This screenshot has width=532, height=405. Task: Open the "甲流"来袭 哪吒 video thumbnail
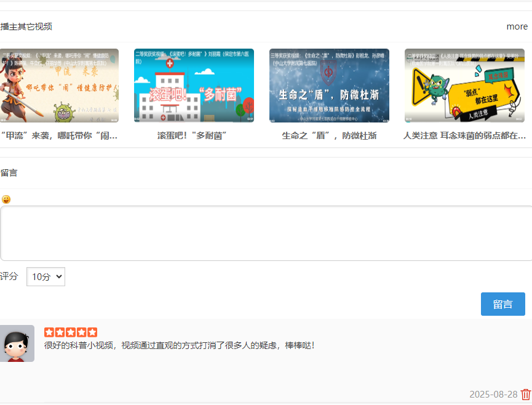pos(59,86)
